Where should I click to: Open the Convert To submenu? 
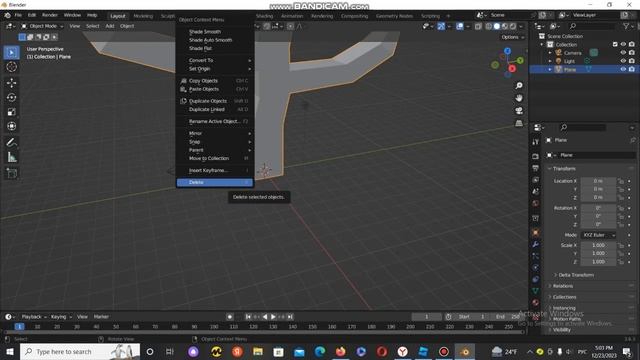(215, 60)
